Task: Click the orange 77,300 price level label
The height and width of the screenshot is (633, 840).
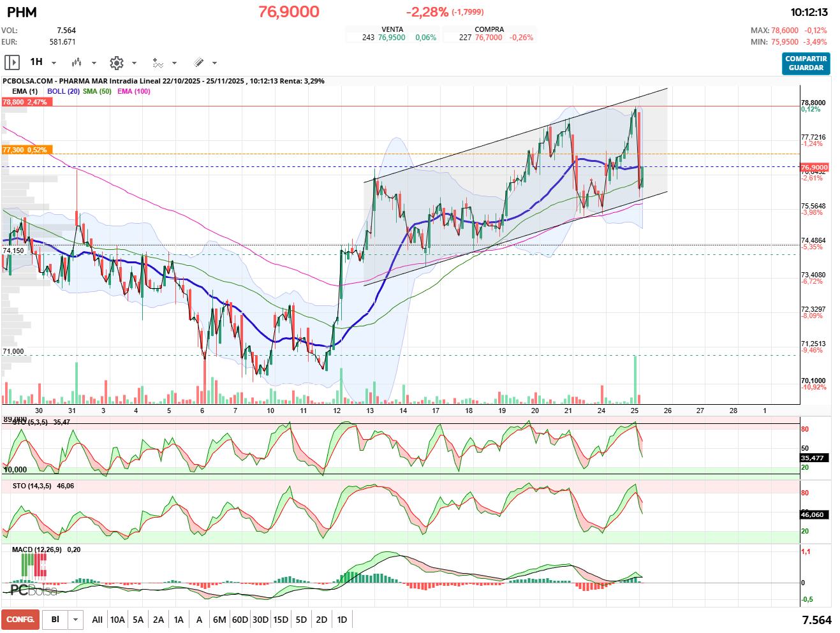Action: pos(25,150)
